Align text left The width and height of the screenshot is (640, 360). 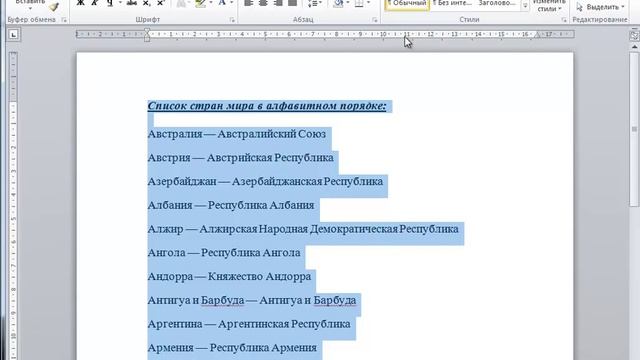point(249,3)
